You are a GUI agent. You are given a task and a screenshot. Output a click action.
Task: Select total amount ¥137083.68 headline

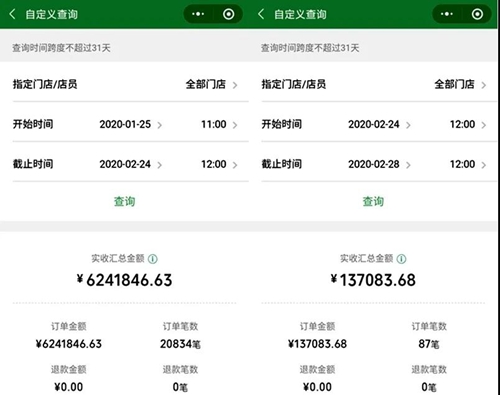(373, 280)
